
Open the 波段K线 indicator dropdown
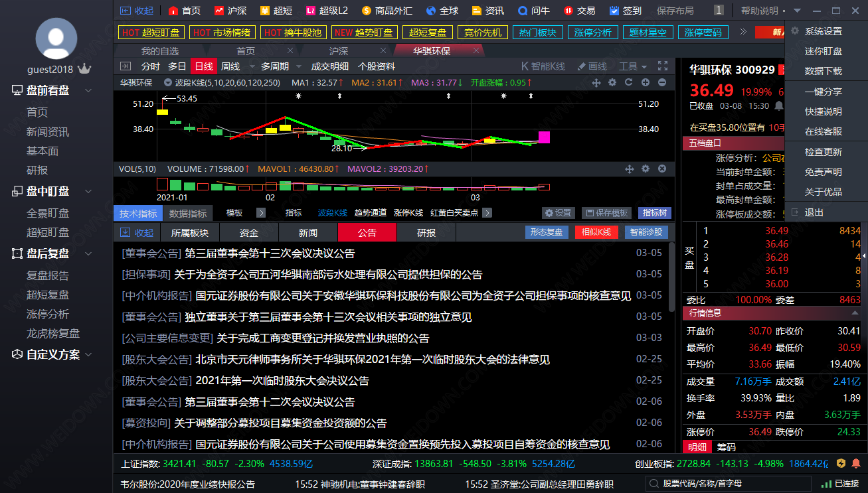click(x=169, y=83)
